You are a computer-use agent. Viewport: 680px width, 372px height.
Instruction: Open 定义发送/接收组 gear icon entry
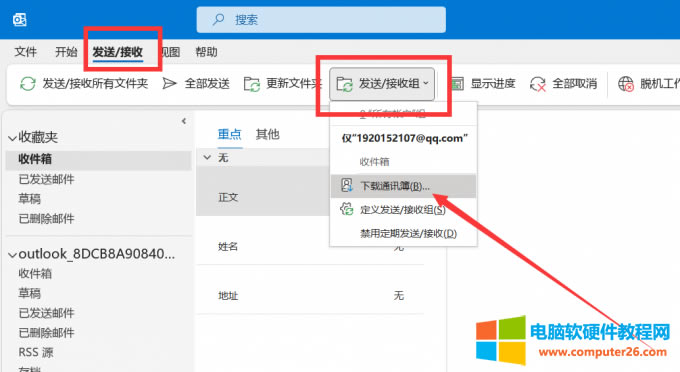click(347, 209)
